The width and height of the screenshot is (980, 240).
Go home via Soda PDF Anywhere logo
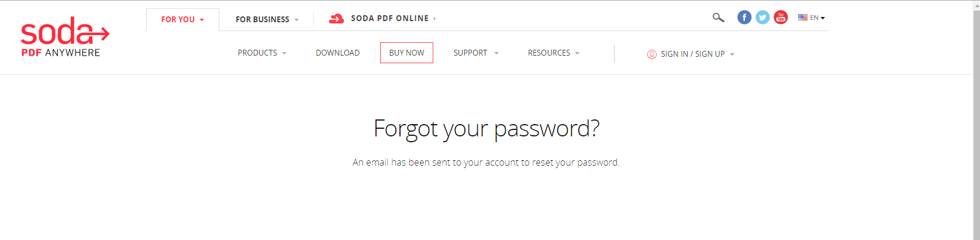[65, 37]
